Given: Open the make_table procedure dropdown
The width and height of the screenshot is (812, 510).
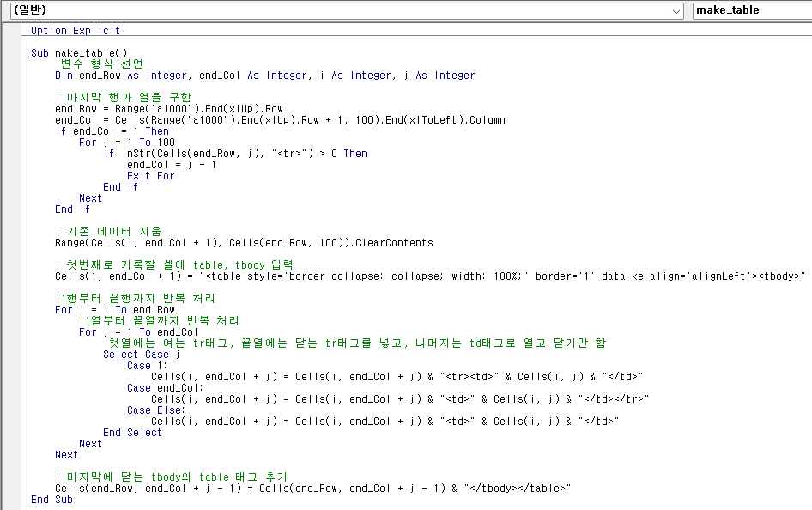Looking at the screenshot, I should tap(753, 11).
